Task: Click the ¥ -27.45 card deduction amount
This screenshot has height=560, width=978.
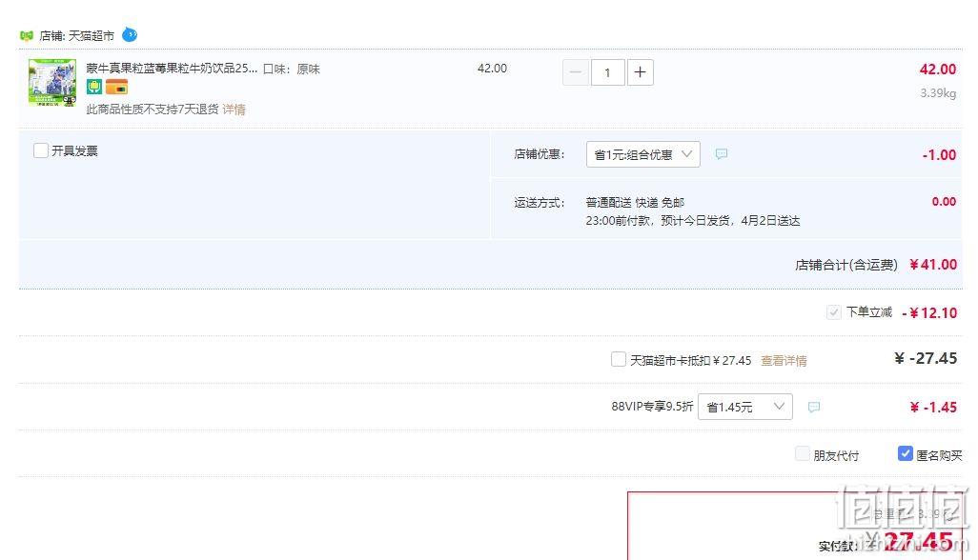Action: 926,358
